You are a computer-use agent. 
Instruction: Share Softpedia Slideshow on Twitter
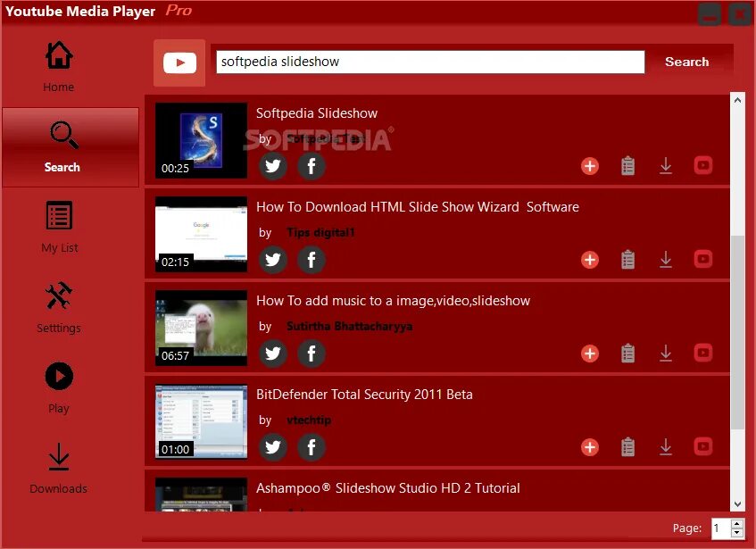(273, 166)
